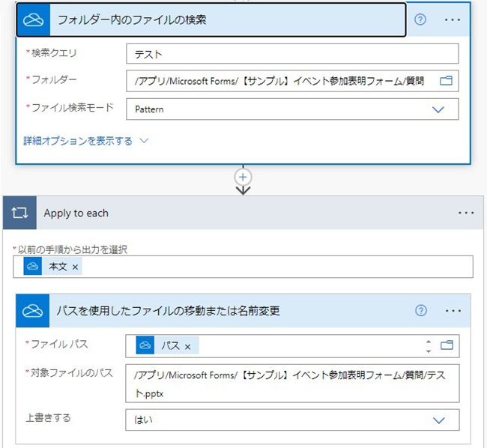Open help for folder file search action
Viewport: 487px width, 448px height.
420,19
